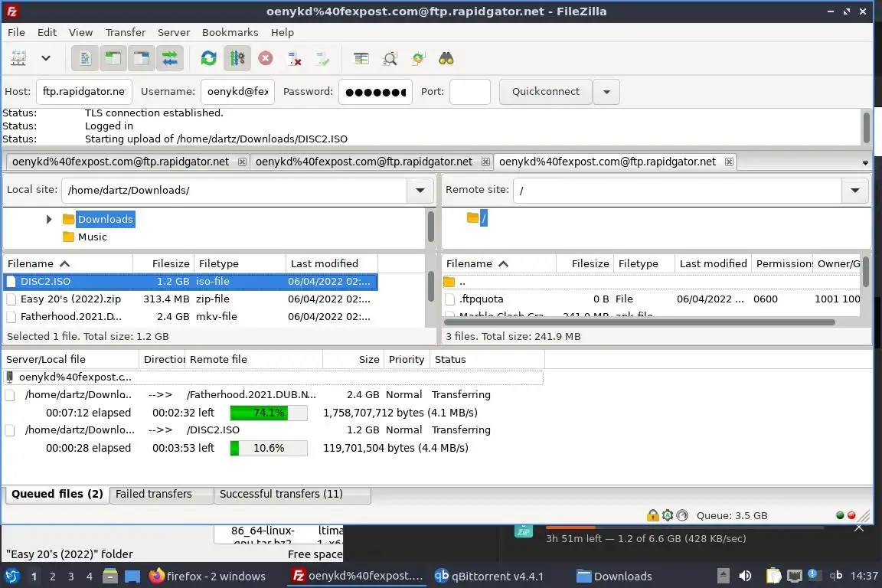Toggle transfer queue display
Viewport: 882px width, 588px height.
169,58
